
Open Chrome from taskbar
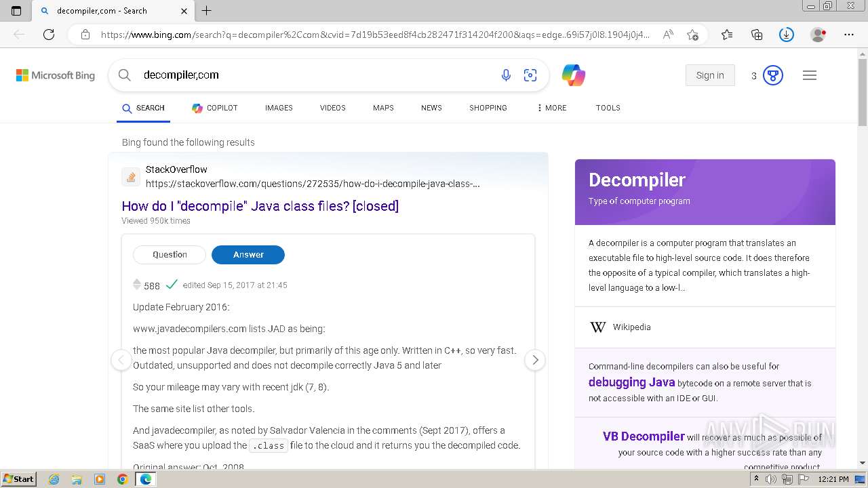click(x=122, y=479)
